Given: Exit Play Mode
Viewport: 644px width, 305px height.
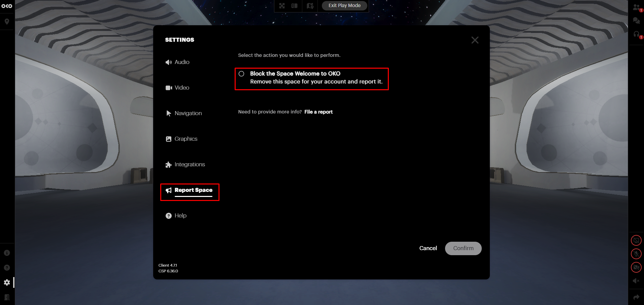Looking at the screenshot, I should 344,6.
